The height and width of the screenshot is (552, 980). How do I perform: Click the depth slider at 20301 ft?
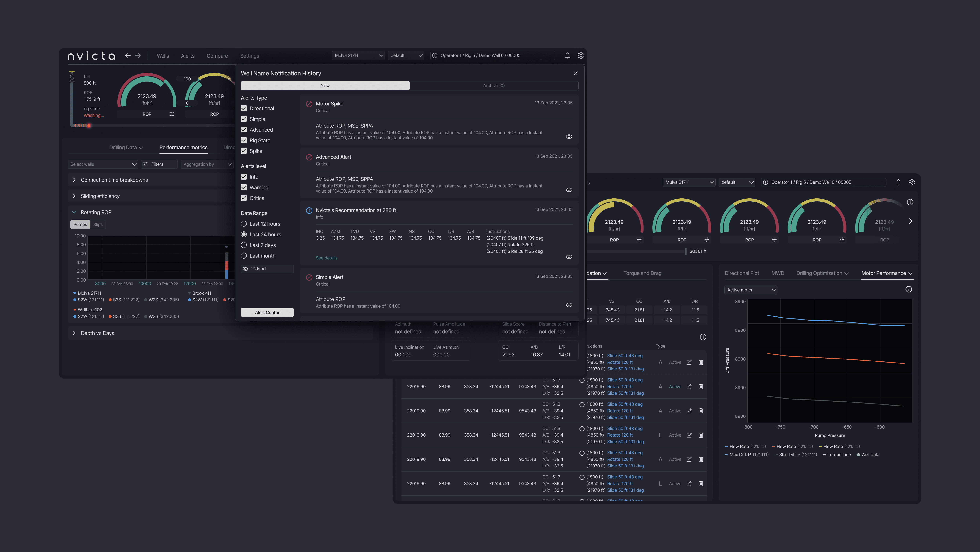(x=686, y=251)
